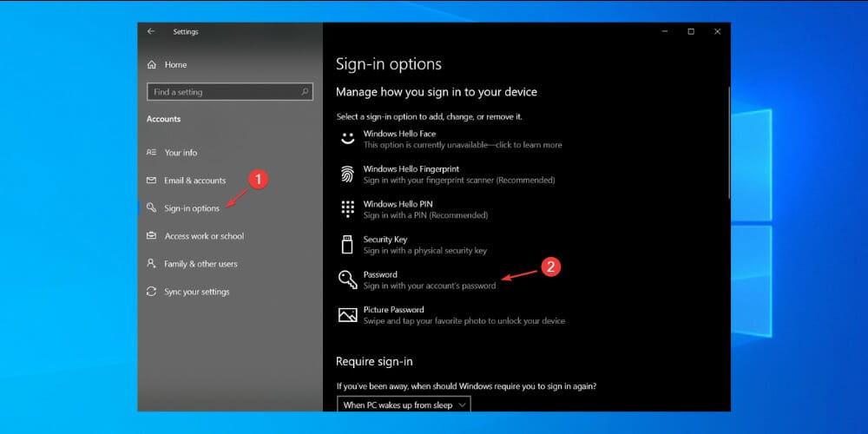Minimize the Settings window
This screenshot has height=434, width=868.
[665, 31]
